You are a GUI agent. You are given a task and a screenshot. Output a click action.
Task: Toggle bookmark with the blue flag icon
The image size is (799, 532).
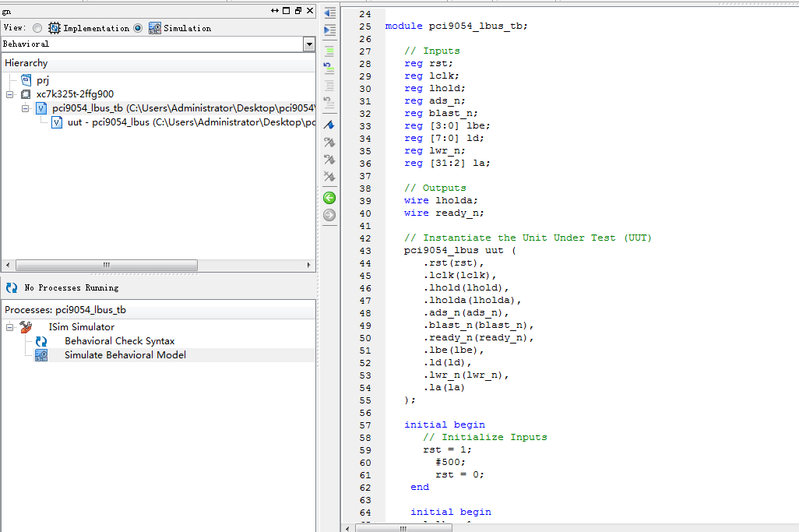click(x=329, y=125)
